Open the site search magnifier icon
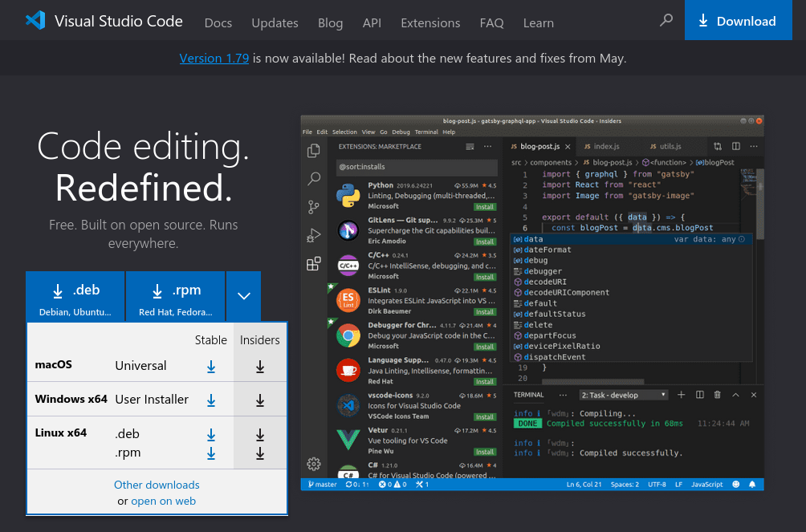This screenshot has height=532, width=806. click(666, 21)
